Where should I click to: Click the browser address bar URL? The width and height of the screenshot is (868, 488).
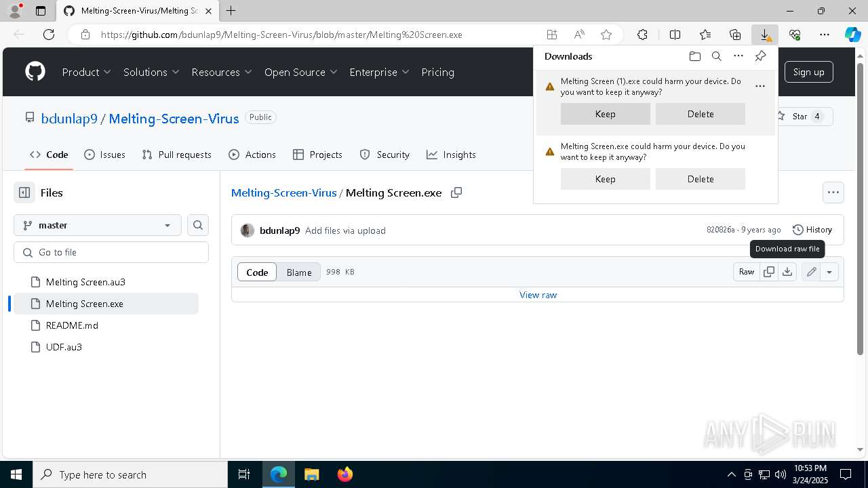tap(281, 35)
